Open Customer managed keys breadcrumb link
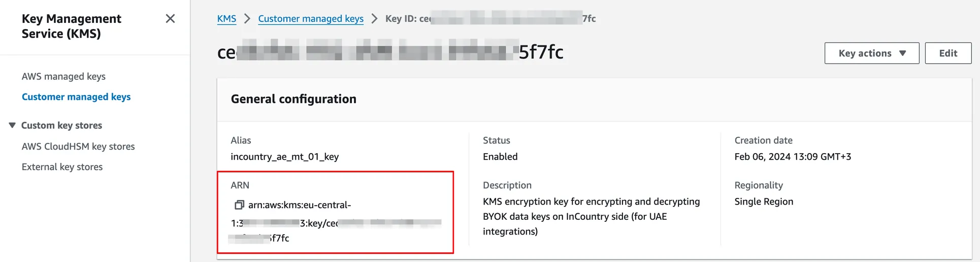The height and width of the screenshot is (262, 980). pyautogui.click(x=311, y=19)
